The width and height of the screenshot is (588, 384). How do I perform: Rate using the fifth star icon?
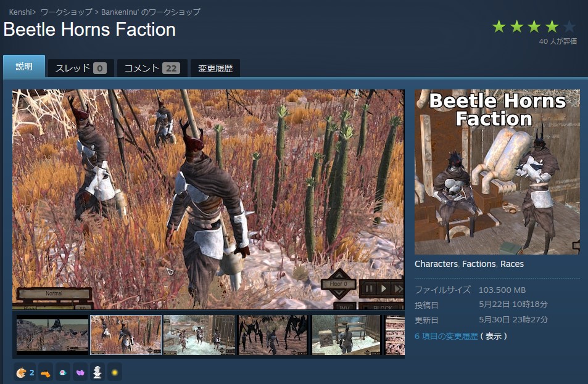[569, 27]
